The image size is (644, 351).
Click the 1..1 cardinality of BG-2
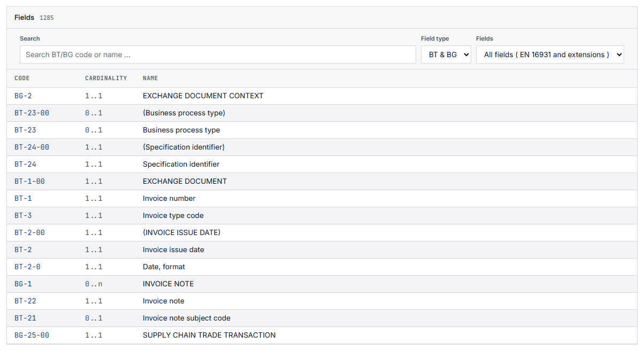(94, 96)
